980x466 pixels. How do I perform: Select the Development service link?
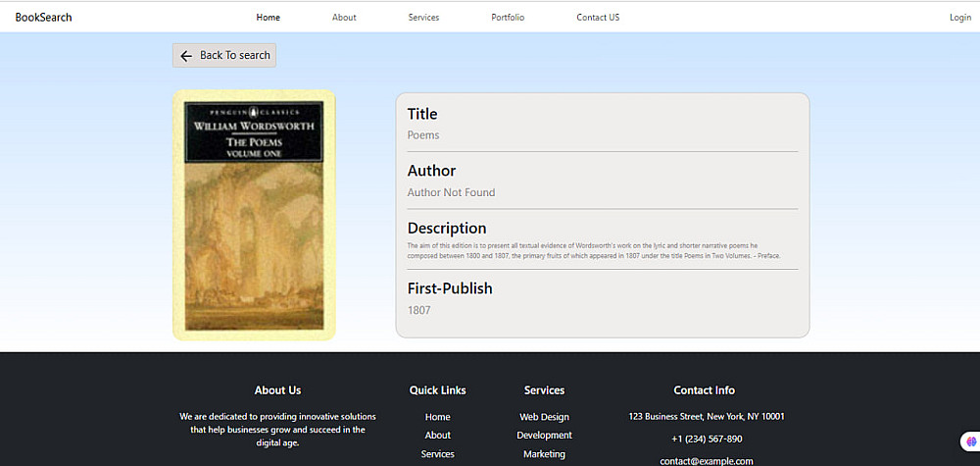pos(544,436)
